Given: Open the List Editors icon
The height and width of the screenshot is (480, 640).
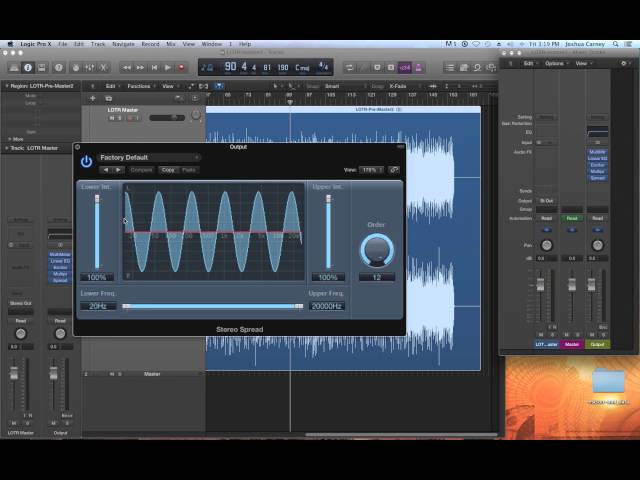Looking at the screenshot, I should point(449,68).
